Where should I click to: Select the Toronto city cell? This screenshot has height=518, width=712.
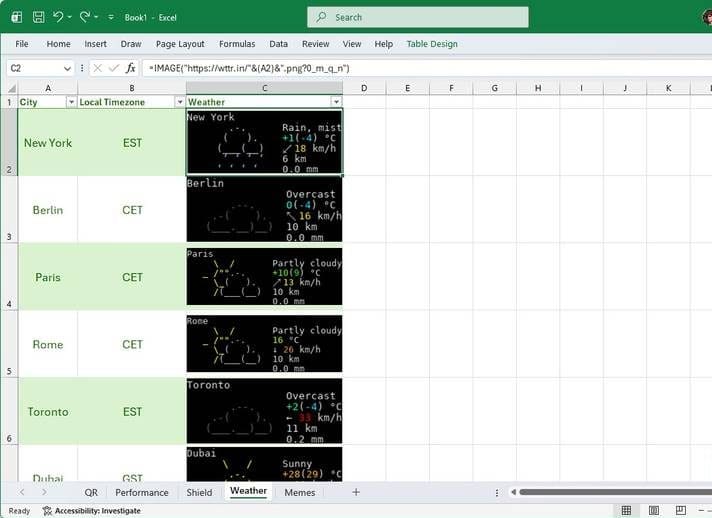pos(48,411)
